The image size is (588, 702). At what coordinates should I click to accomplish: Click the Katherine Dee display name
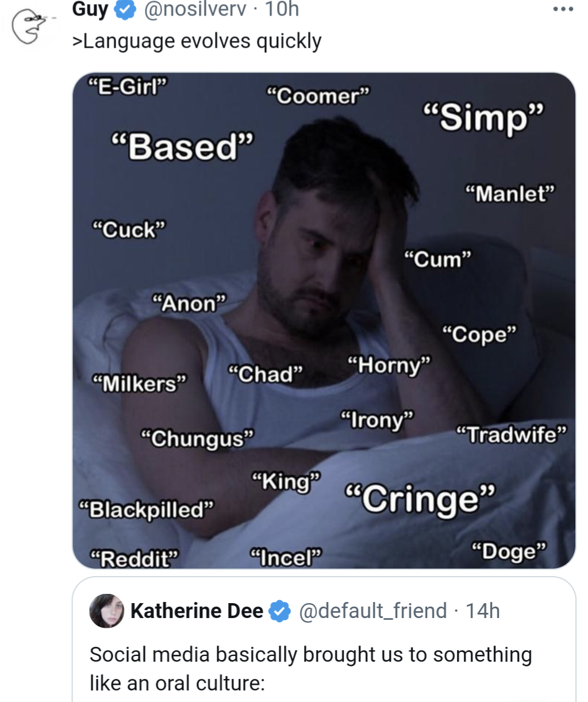pyautogui.click(x=197, y=611)
